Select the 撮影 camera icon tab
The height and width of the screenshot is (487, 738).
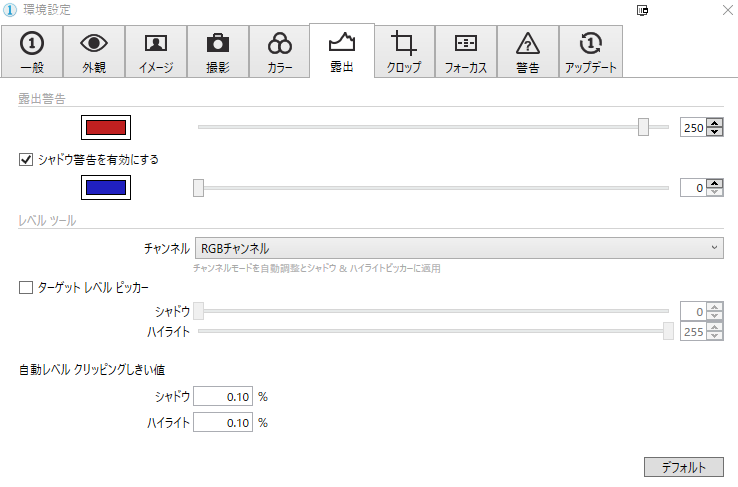(217, 44)
